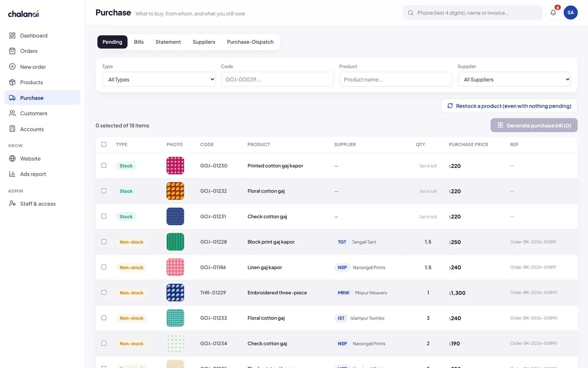
Task: Click the chalanai logo
Action: pos(24,14)
